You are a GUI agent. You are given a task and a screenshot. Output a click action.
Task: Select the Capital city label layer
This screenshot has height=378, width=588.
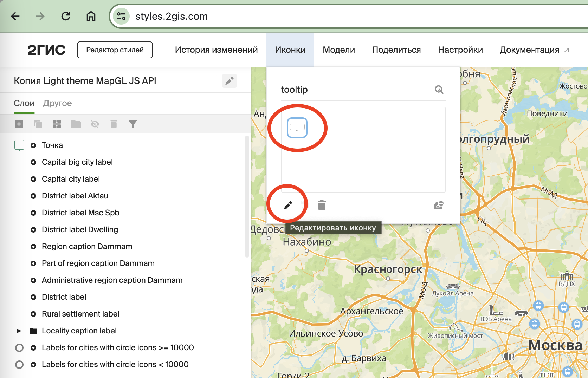click(x=71, y=179)
